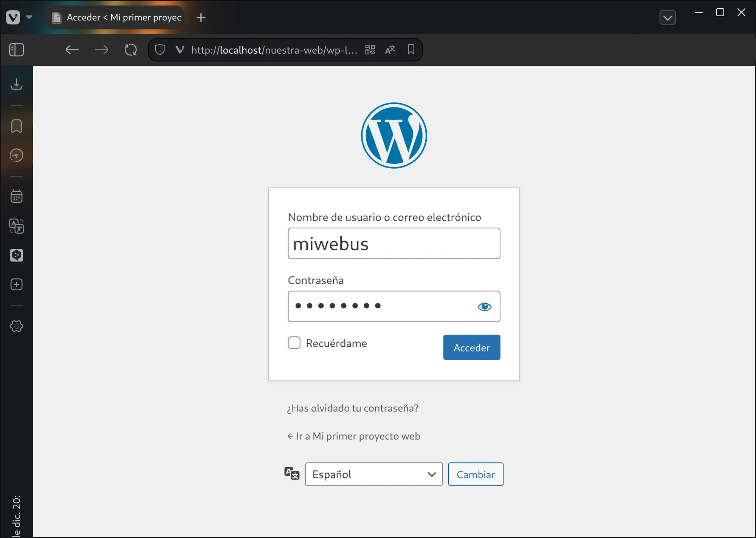The height and width of the screenshot is (538, 756).
Task: Open the Downloads panel in sidebar
Action: (x=16, y=84)
